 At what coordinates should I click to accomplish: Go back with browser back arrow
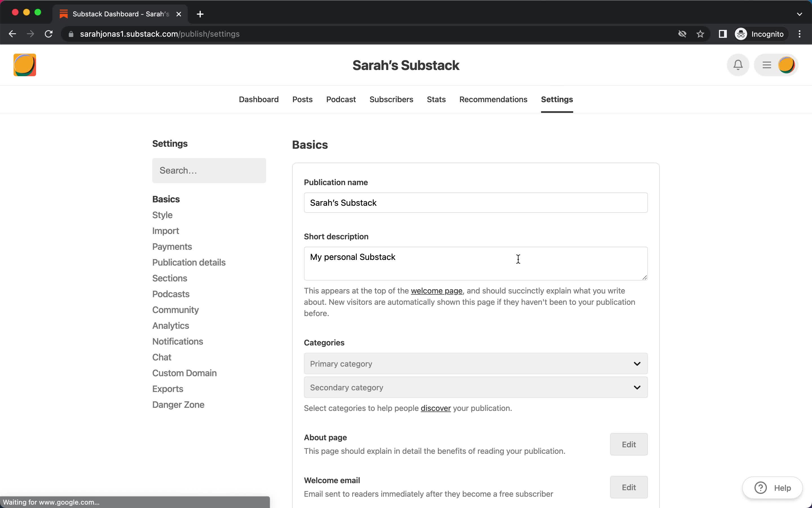click(12, 34)
